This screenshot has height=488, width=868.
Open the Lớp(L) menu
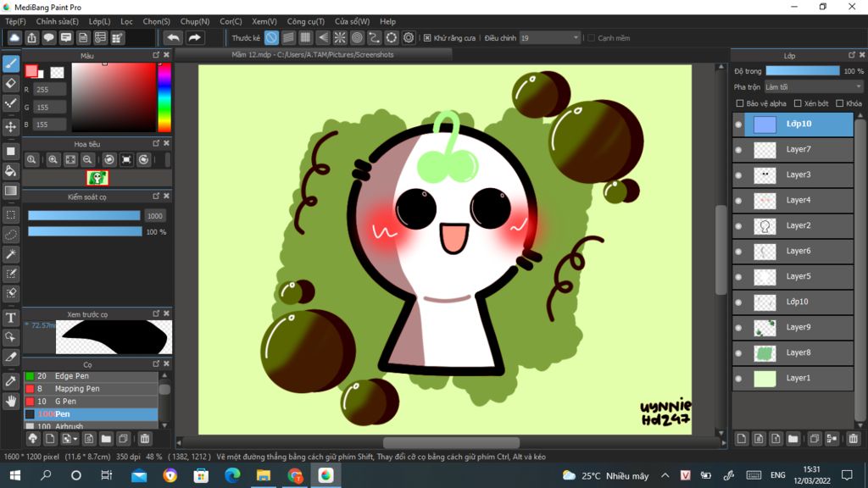[x=100, y=21]
